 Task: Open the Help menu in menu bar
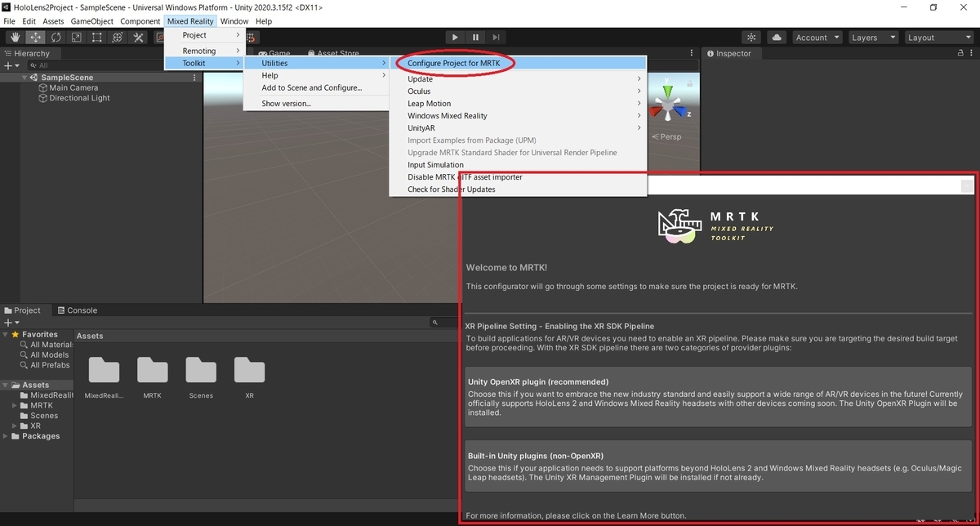264,21
